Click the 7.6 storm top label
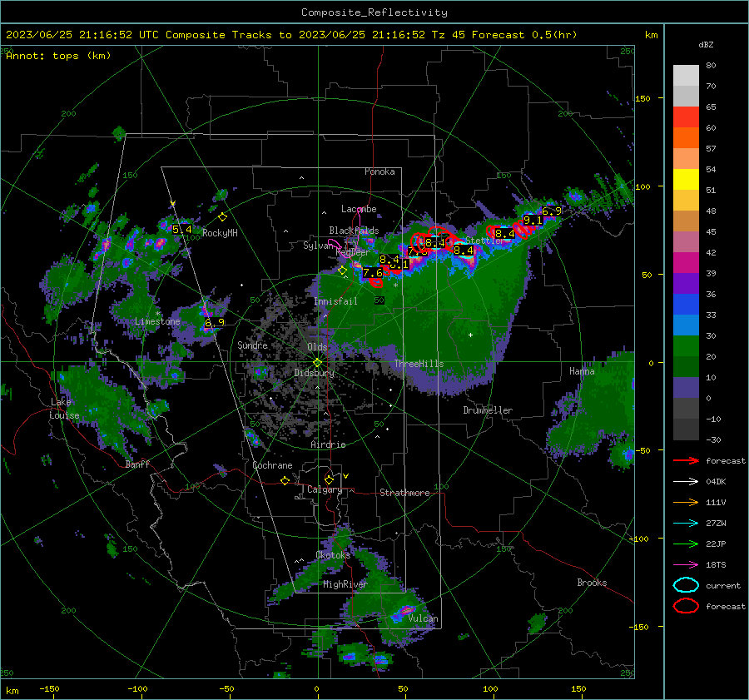Viewport: 749px width, 700px height. [x=373, y=273]
